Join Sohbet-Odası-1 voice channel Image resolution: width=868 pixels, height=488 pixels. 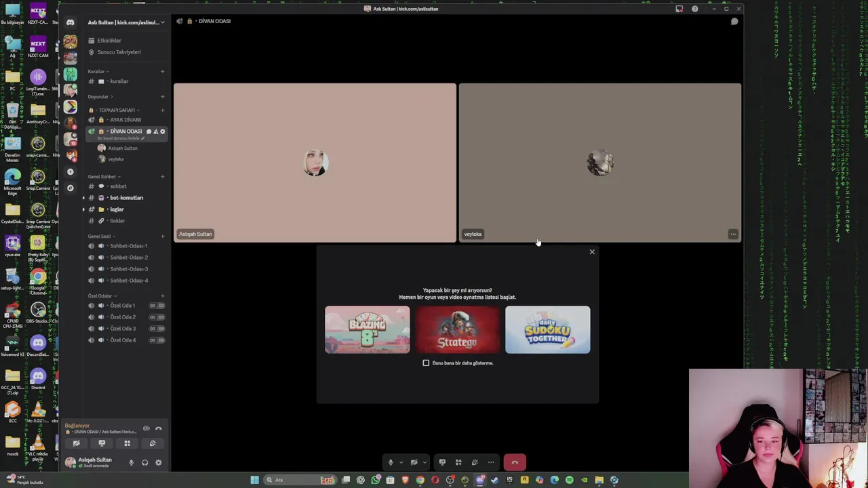tap(128, 246)
